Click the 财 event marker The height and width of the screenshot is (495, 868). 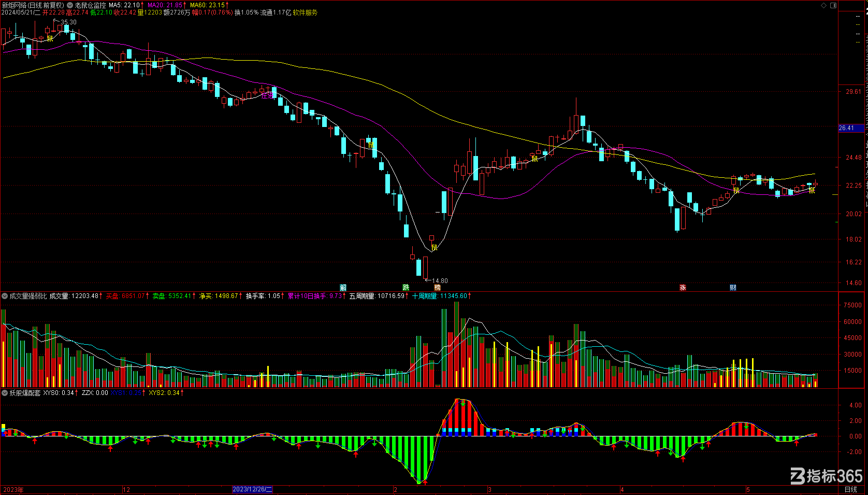(x=733, y=287)
